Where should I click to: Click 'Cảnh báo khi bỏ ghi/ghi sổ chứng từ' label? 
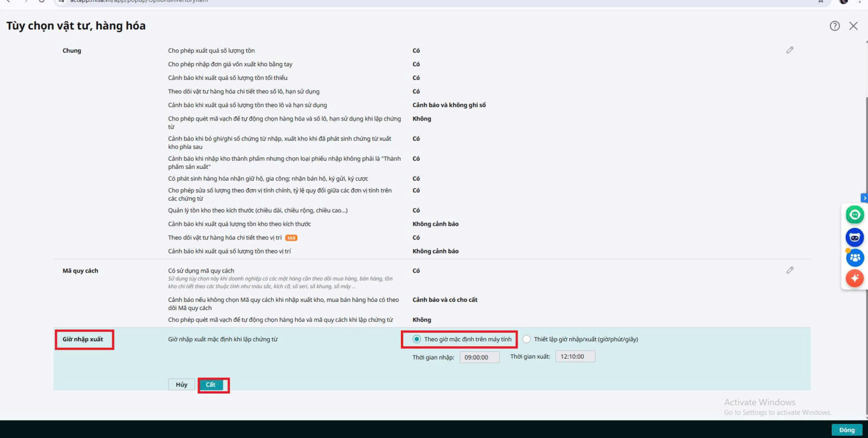280,143
